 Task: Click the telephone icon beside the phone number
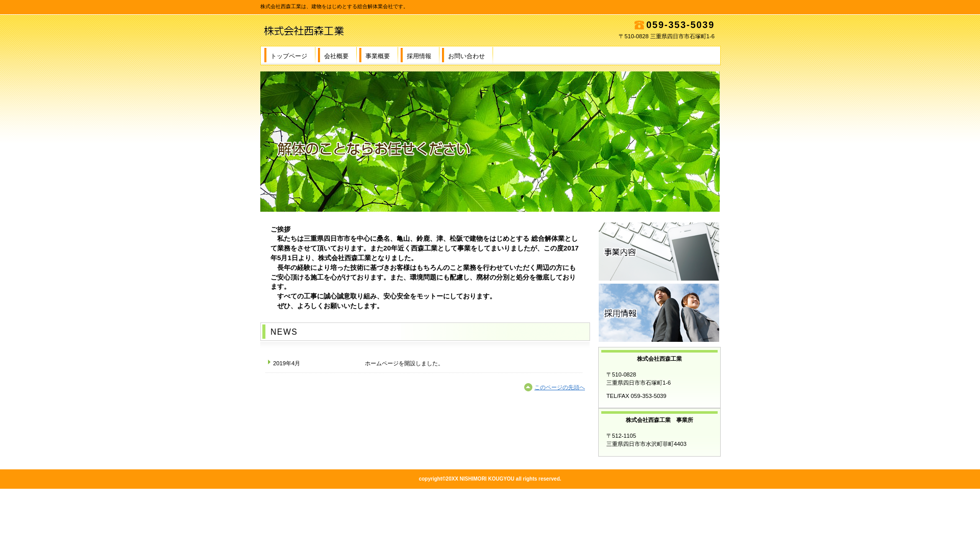tap(639, 24)
